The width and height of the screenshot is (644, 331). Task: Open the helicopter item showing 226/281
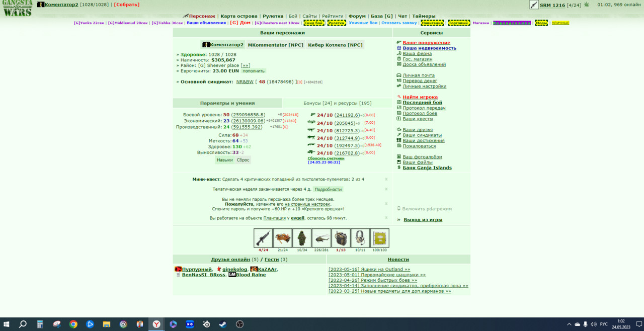coord(321,238)
